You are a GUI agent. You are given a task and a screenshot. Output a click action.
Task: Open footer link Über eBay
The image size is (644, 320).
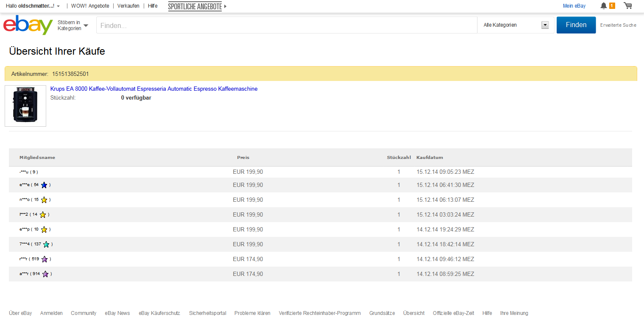20,313
